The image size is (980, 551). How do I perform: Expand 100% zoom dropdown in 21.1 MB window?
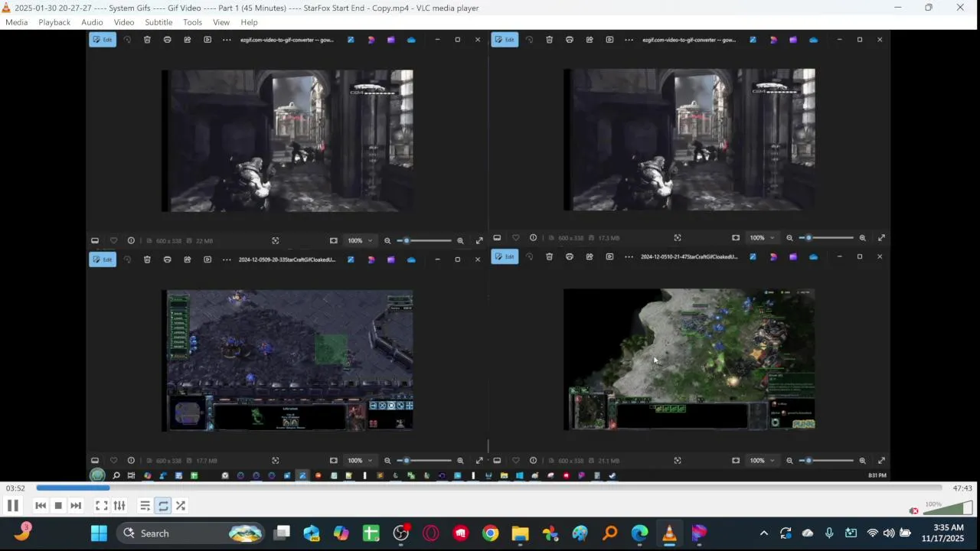coord(762,461)
